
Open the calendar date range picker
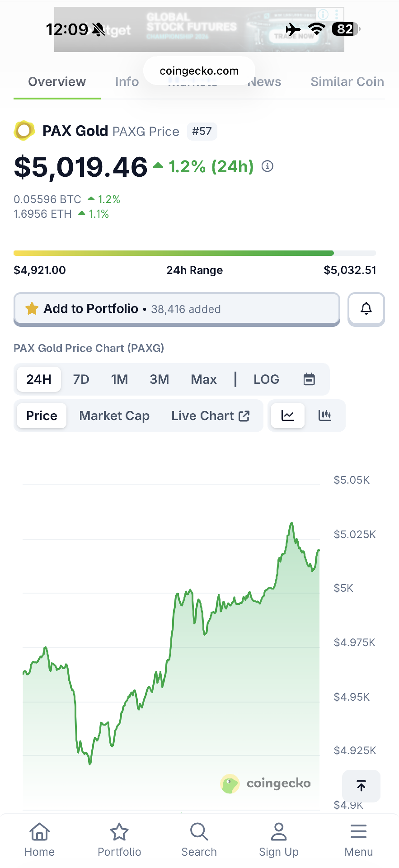[309, 379]
